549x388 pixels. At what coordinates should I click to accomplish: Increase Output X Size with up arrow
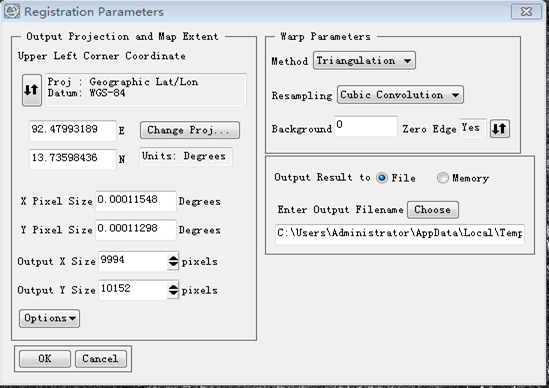[173, 258]
